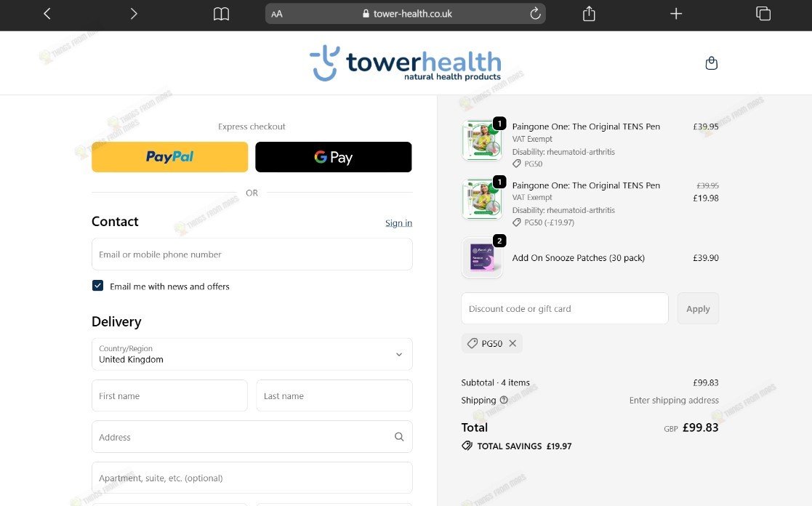This screenshot has height=506, width=812.
Task: Click the towerhealth logo
Action: (x=406, y=63)
